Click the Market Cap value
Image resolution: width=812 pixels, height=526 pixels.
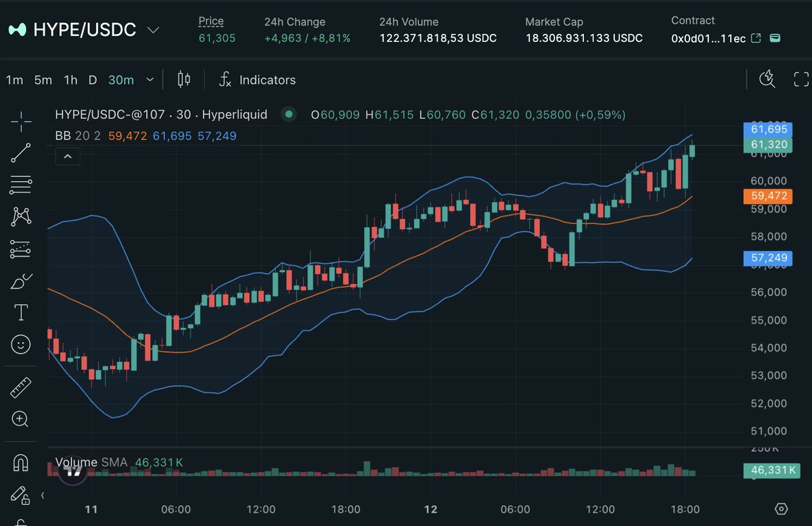584,39
